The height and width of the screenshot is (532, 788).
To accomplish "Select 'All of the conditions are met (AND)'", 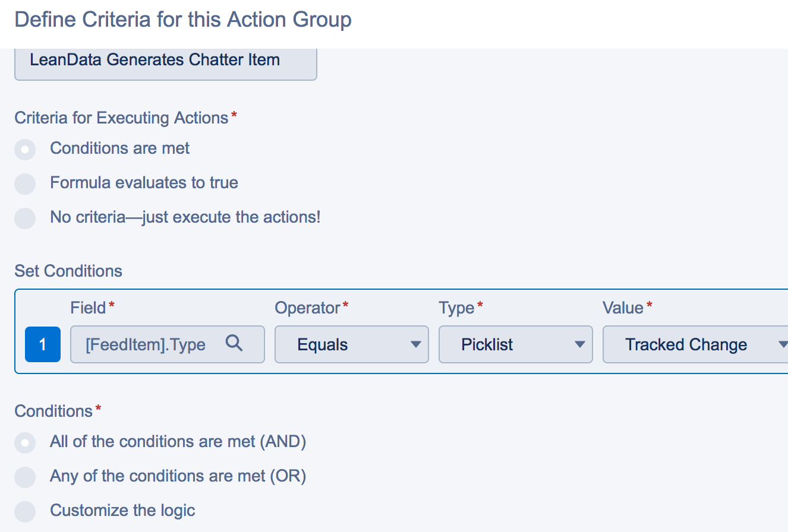I will (25, 442).
